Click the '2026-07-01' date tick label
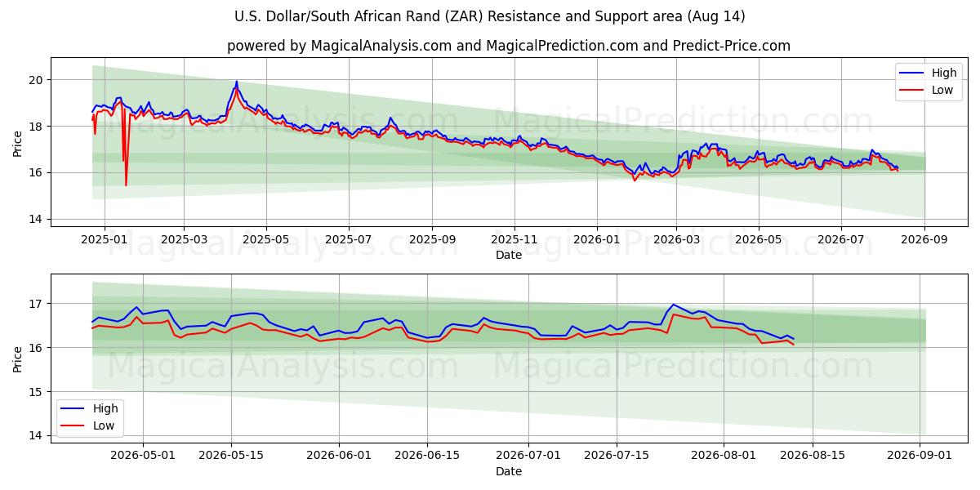The height and width of the screenshot is (490, 980). pyautogui.click(x=528, y=457)
